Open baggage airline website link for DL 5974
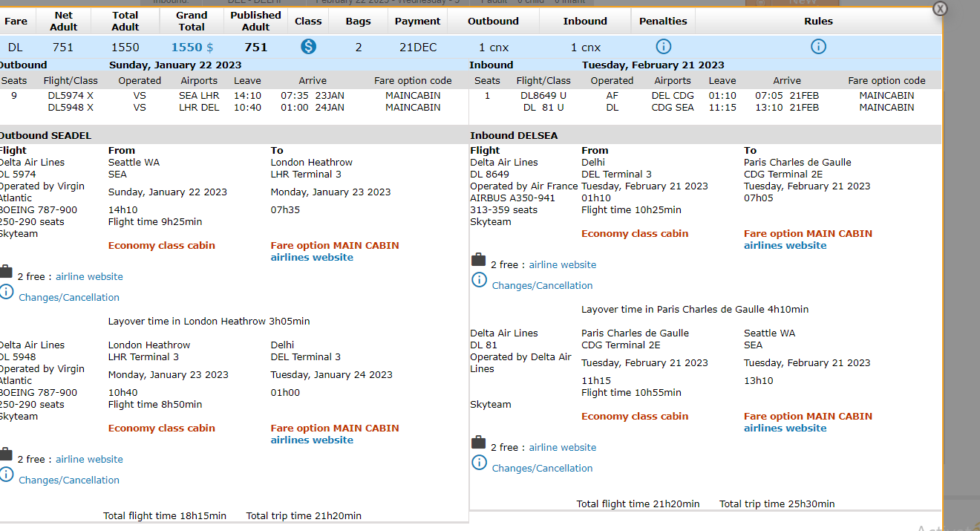This screenshot has height=531, width=980. (x=89, y=277)
